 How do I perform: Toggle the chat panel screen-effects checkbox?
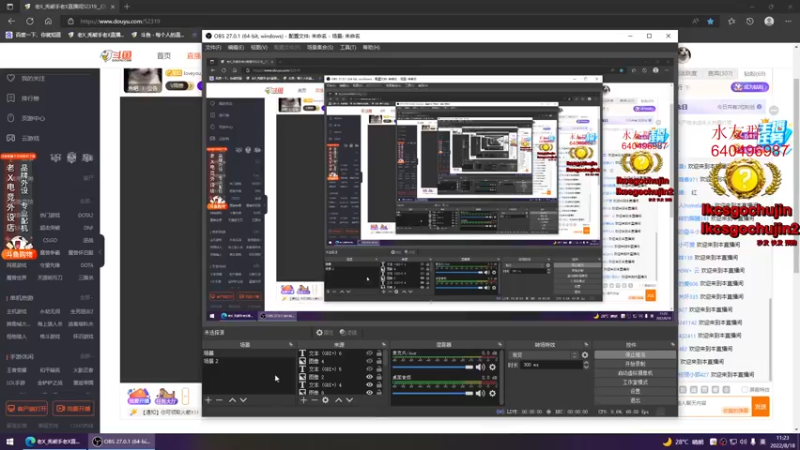click(744, 390)
